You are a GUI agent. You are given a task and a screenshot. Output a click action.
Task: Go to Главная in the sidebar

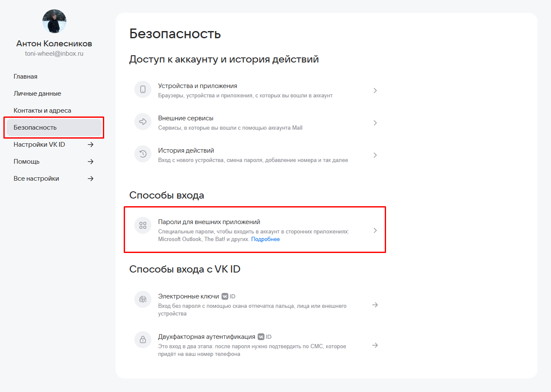click(26, 77)
